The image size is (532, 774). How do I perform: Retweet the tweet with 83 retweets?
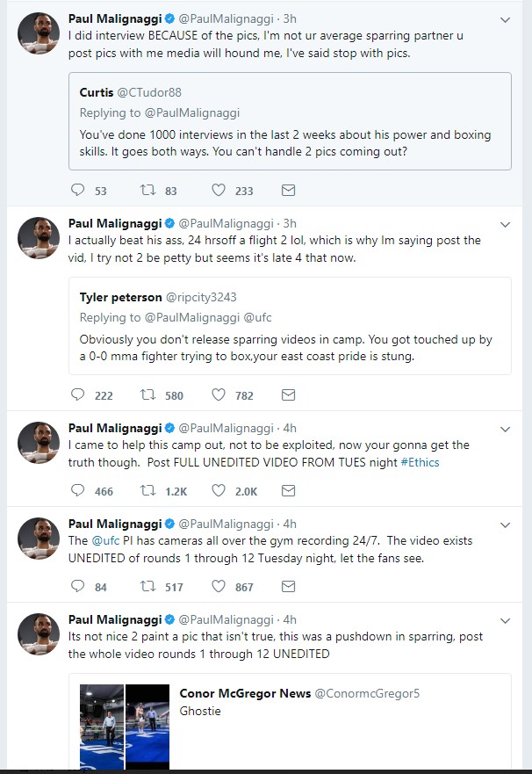click(147, 190)
